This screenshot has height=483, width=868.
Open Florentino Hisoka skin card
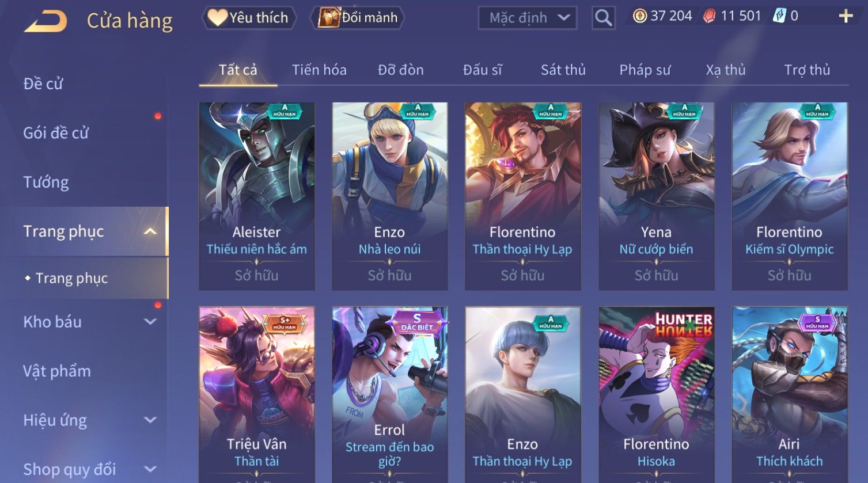pyautogui.click(x=657, y=395)
